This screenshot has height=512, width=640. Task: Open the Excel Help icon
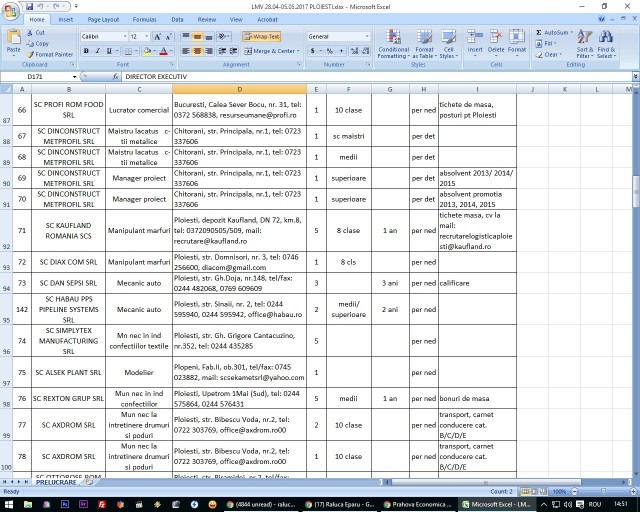[601, 19]
